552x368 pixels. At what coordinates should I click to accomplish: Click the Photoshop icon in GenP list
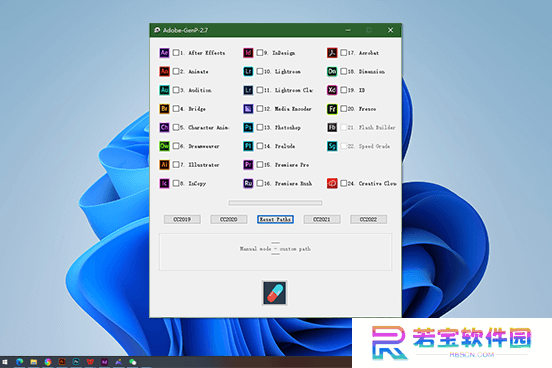[x=248, y=127]
